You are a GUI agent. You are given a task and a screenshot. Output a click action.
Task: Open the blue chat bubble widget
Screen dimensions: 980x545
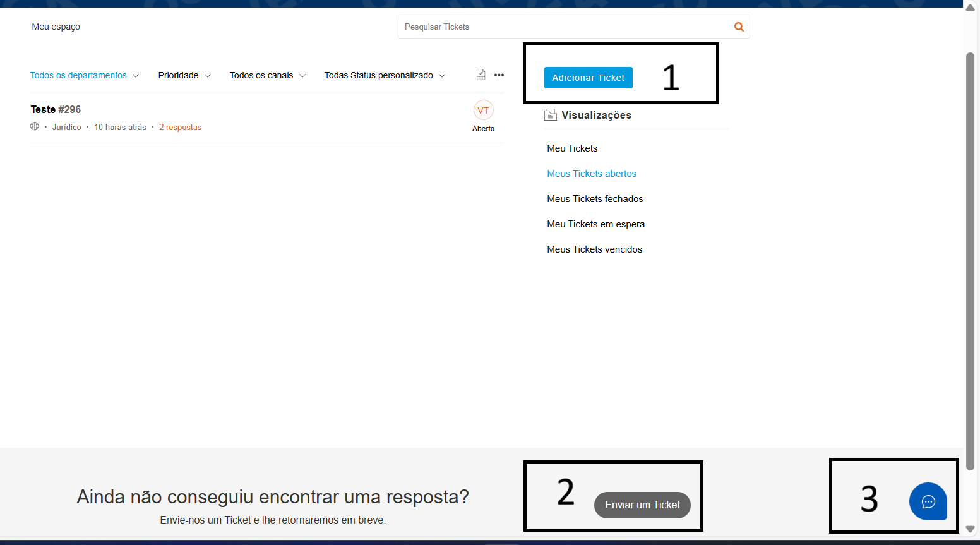tap(928, 501)
